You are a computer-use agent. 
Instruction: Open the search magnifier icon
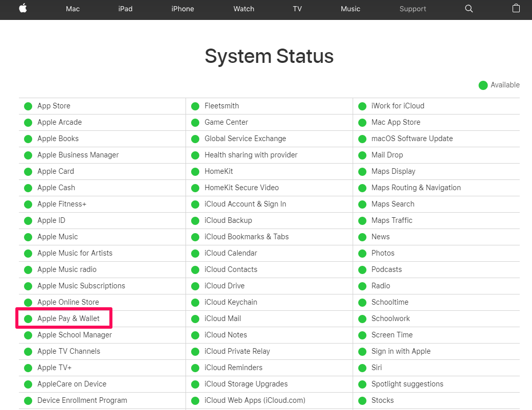tap(469, 9)
